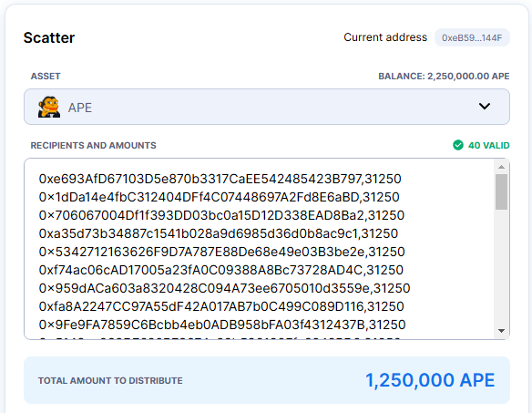Click the BALANCE: 2,250,000.00 APE text
Screen dimensions: 532x413
point(444,76)
